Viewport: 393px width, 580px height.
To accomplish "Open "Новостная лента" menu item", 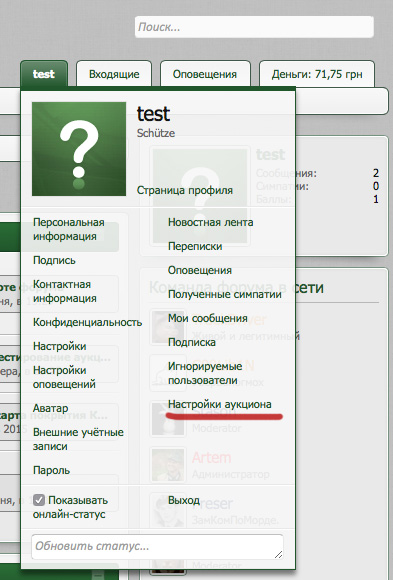I will [211, 222].
